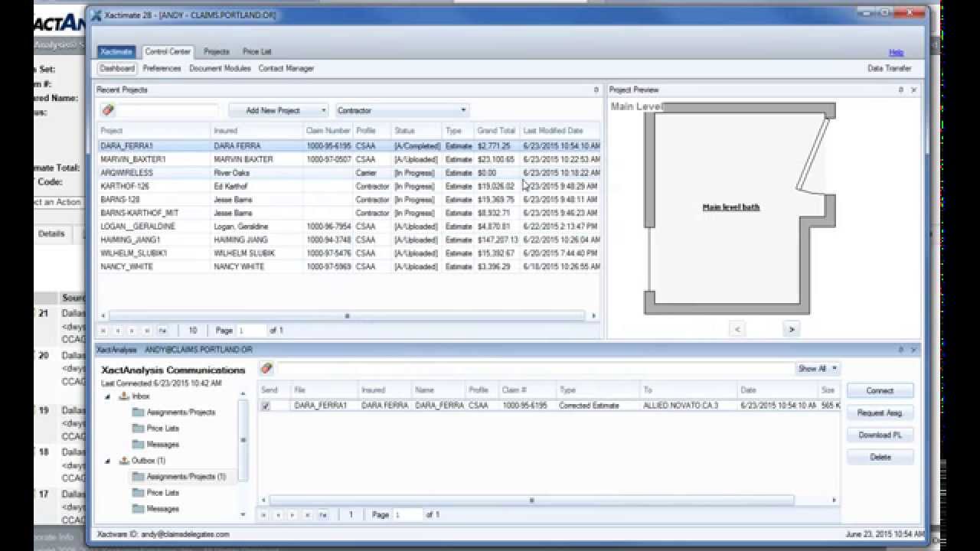
Task: Select the MARVIN_BAXTER1 project row
Action: pos(349,159)
